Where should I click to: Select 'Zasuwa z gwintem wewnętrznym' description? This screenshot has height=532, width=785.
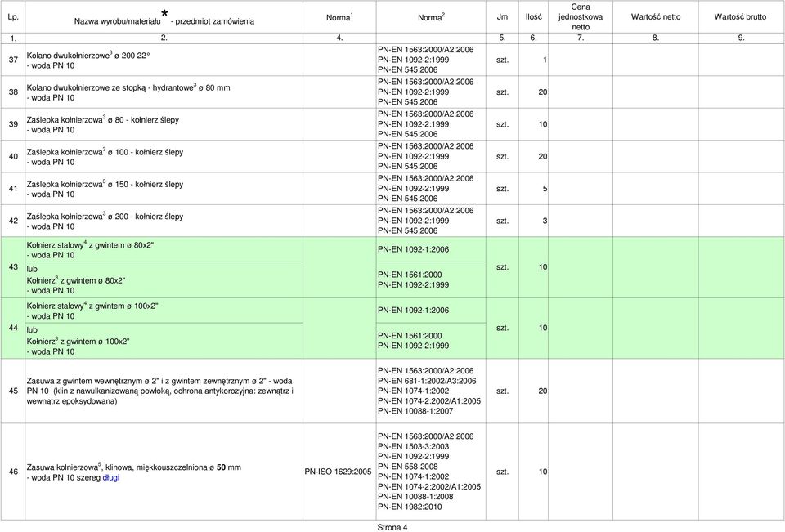tap(160, 391)
